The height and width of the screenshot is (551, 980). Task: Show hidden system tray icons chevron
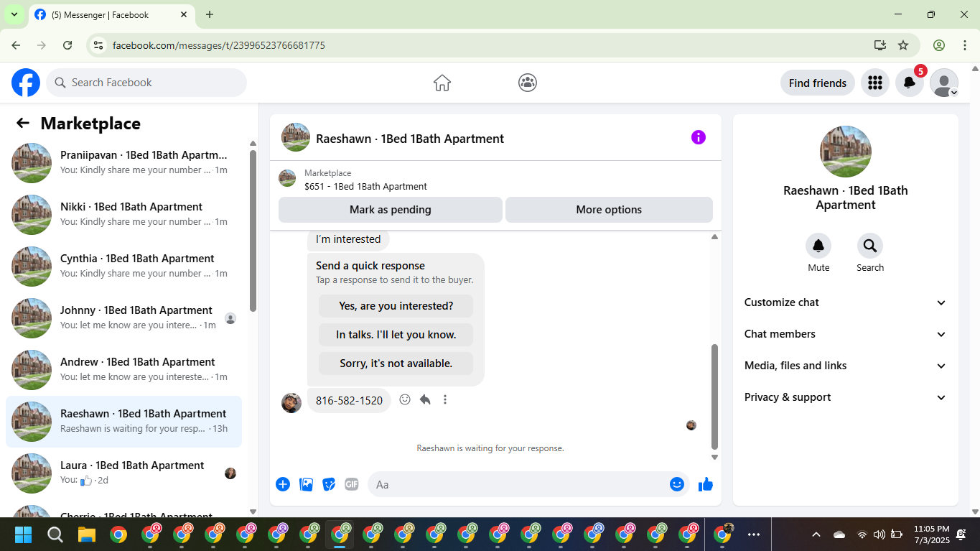[816, 534]
